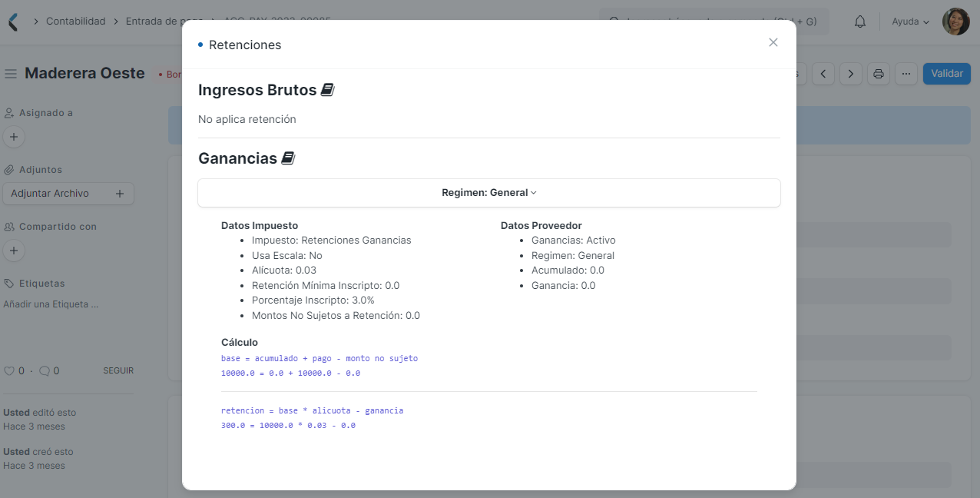Click 'Ganancias: Activo' line

(x=574, y=241)
